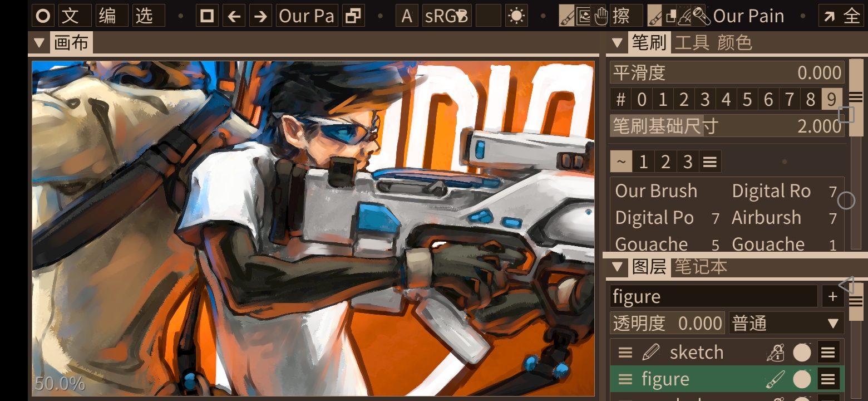Image resolution: width=868 pixels, height=401 pixels.
Task: Select the paintbrush tool in top toolbar
Action: (566, 16)
